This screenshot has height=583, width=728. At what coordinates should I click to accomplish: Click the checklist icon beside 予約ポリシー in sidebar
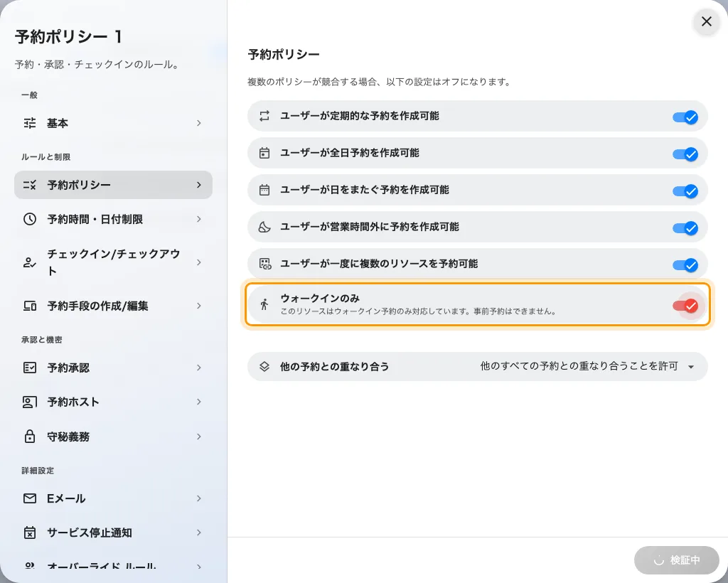point(30,185)
